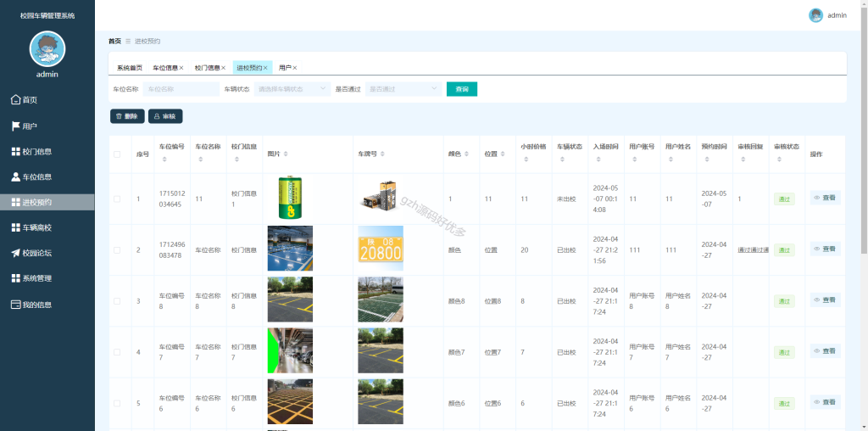Sort by the 用户姓名 column

(x=671, y=160)
